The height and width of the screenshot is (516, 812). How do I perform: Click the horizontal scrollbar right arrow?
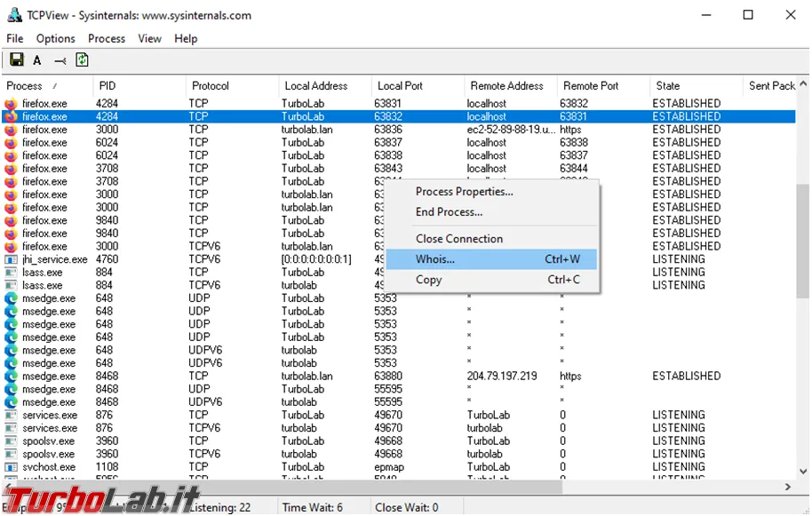coord(788,487)
